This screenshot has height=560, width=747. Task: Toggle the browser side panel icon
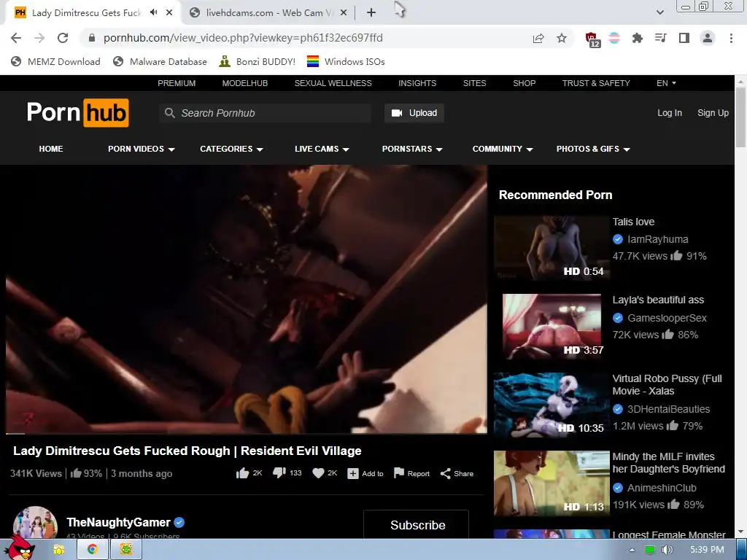click(x=684, y=38)
